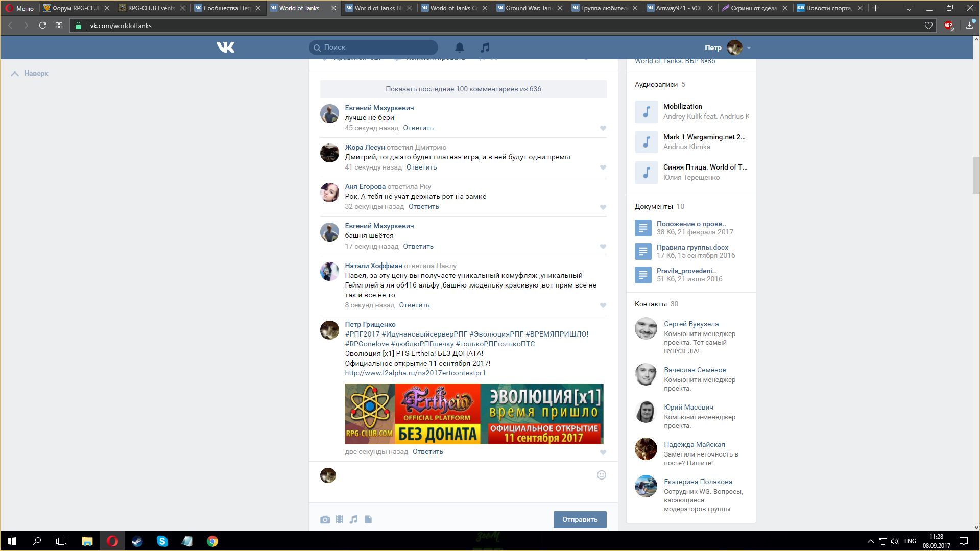The height and width of the screenshot is (551, 980).
Task: Play Синяя Птица audio track
Action: point(646,173)
